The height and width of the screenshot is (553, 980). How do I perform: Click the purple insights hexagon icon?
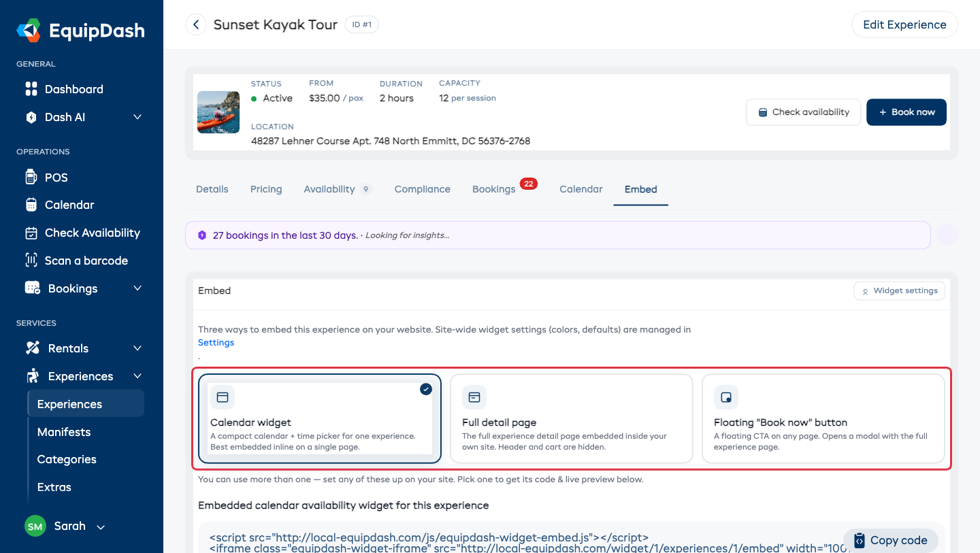[202, 235]
